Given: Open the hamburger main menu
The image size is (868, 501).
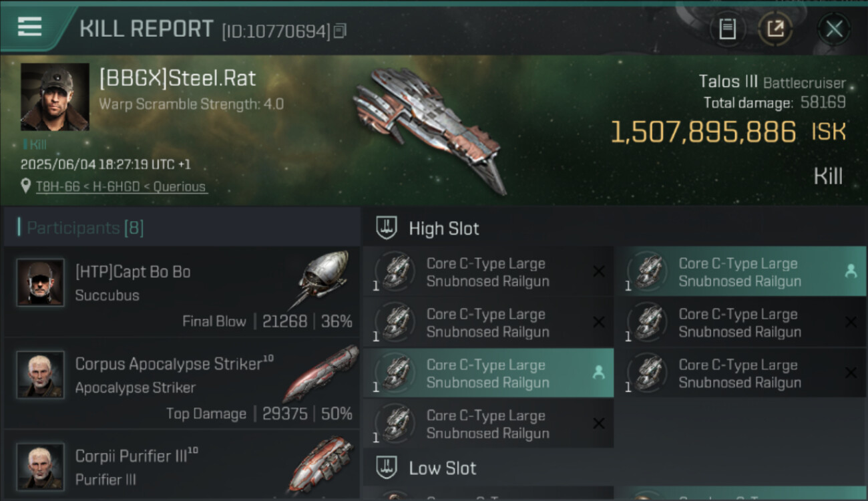Looking at the screenshot, I should pyautogui.click(x=30, y=27).
